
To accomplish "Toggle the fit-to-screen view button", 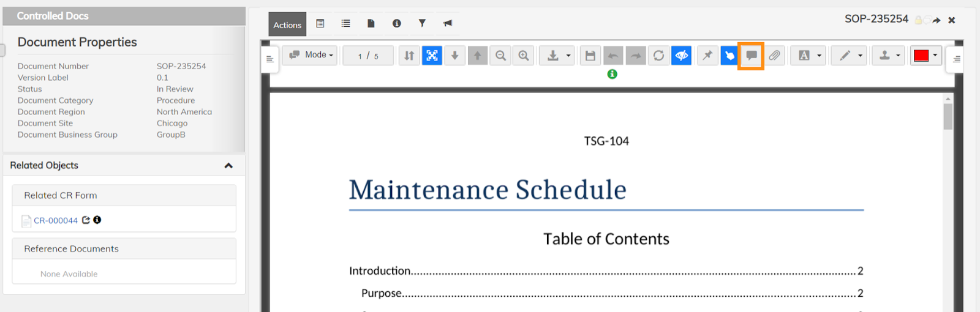I will (x=432, y=56).
